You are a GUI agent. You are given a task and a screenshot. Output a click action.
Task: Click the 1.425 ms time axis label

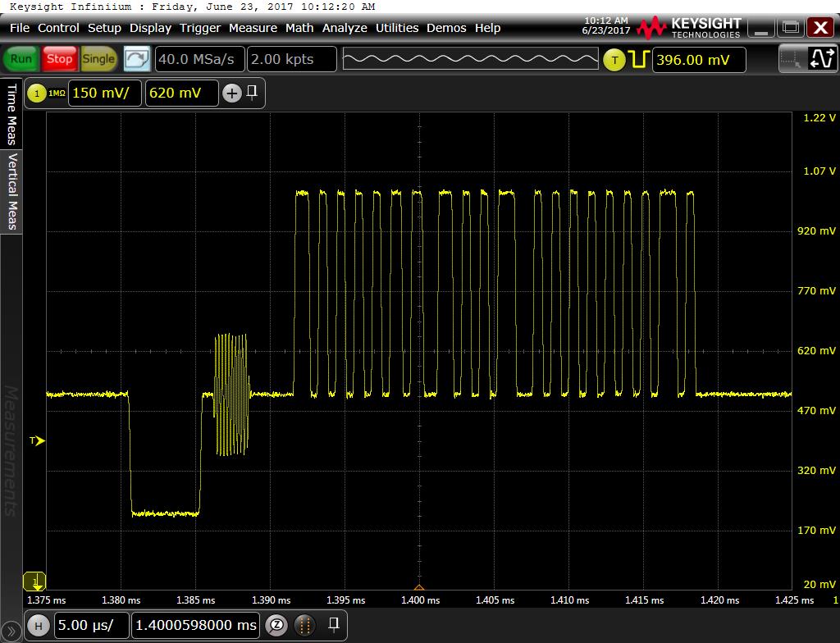794,600
